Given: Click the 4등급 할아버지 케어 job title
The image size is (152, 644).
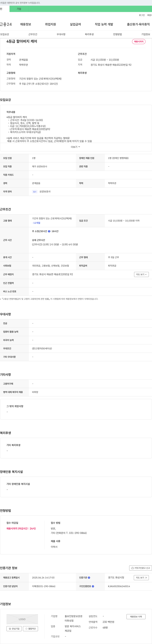Looking at the screenshot, I should pos(22,42).
